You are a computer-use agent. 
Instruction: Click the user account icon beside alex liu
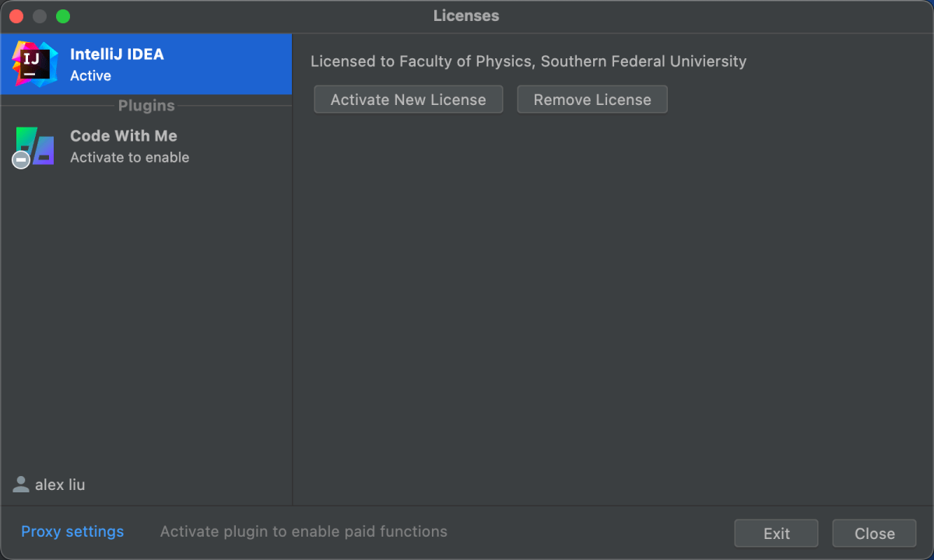pos(20,484)
